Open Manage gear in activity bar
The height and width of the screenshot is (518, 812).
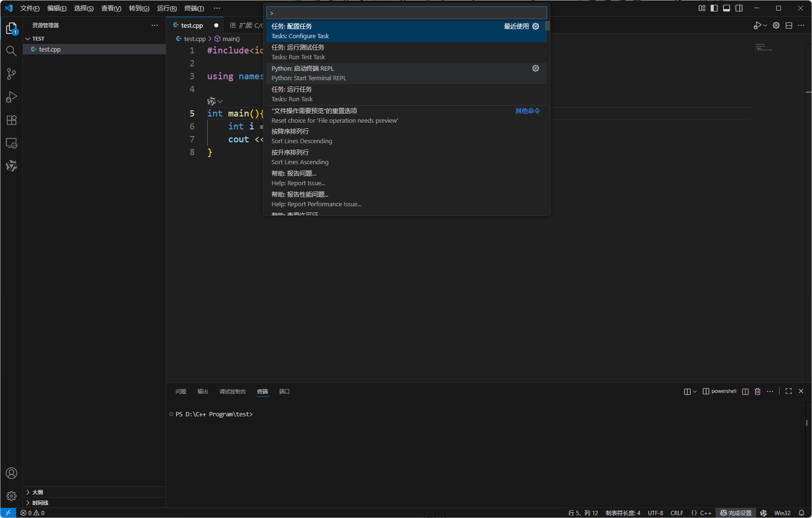11,496
